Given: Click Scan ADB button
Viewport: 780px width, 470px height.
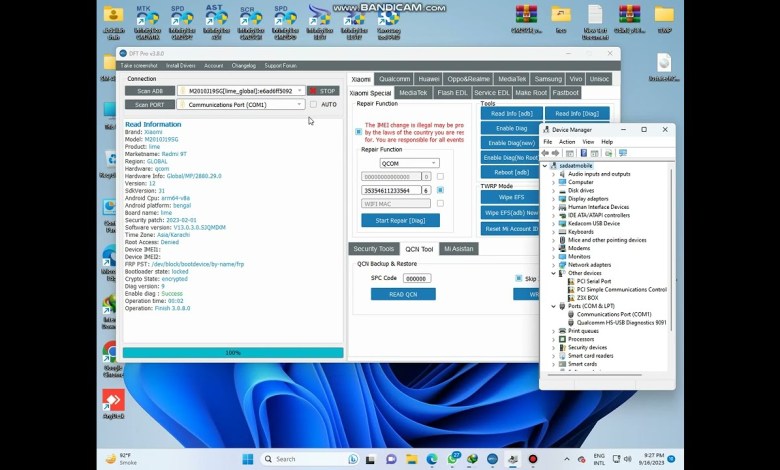Looking at the screenshot, I should point(150,91).
